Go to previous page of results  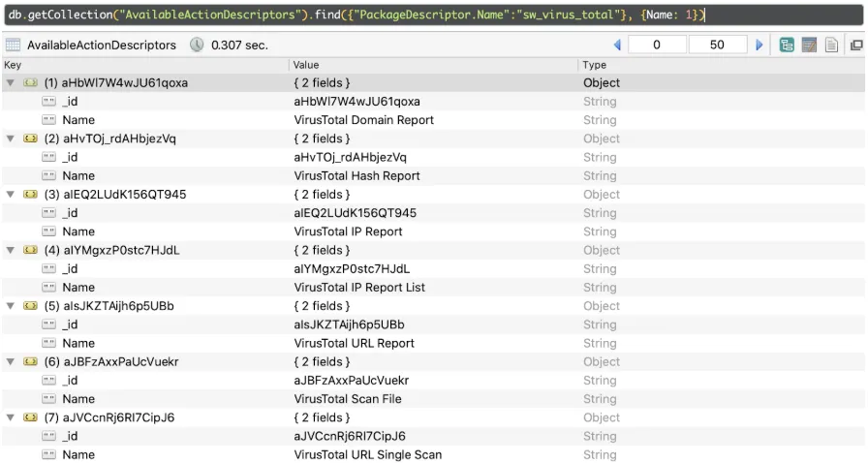[617, 45]
